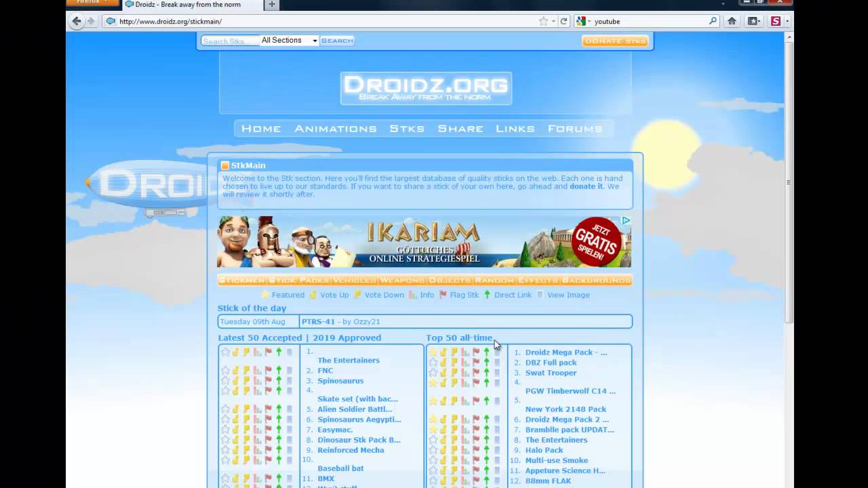The width and height of the screenshot is (868, 488).
Task: Select the Backgrounds category tab
Action: point(596,280)
